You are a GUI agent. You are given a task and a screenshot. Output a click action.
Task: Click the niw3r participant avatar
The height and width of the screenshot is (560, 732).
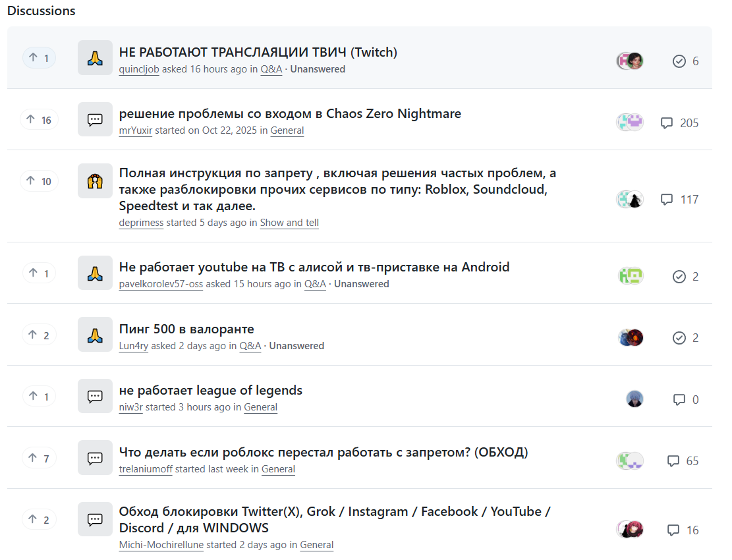tap(634, 399)
